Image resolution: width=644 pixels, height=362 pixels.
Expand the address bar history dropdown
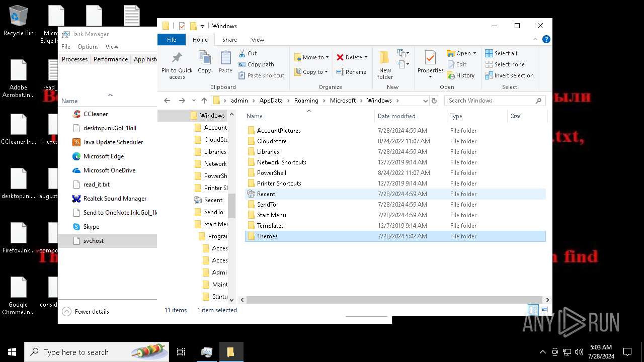tap(425, 101)
